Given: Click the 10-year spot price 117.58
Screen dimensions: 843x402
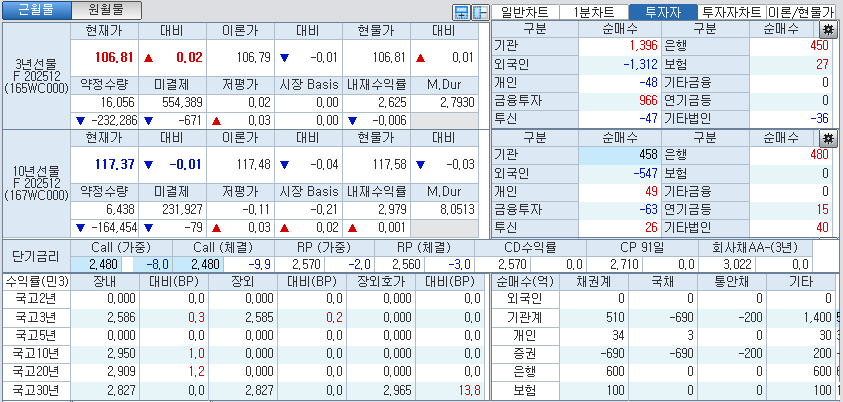Looking at the screenshot, I should point(389,164).
